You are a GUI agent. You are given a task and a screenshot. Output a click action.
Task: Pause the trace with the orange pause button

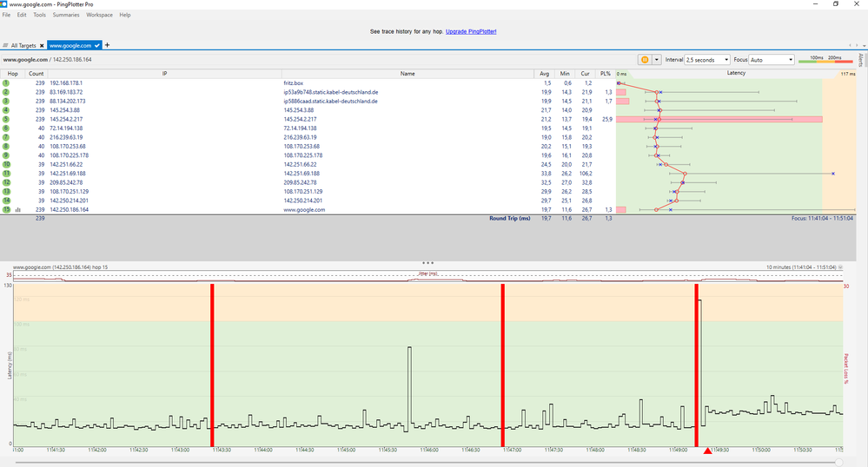645,60
